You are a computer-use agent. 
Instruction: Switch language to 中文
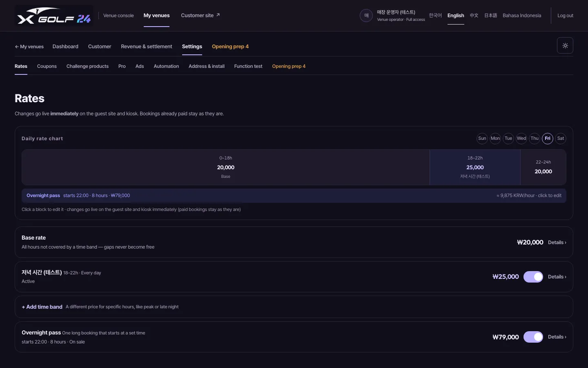(474, 16)
